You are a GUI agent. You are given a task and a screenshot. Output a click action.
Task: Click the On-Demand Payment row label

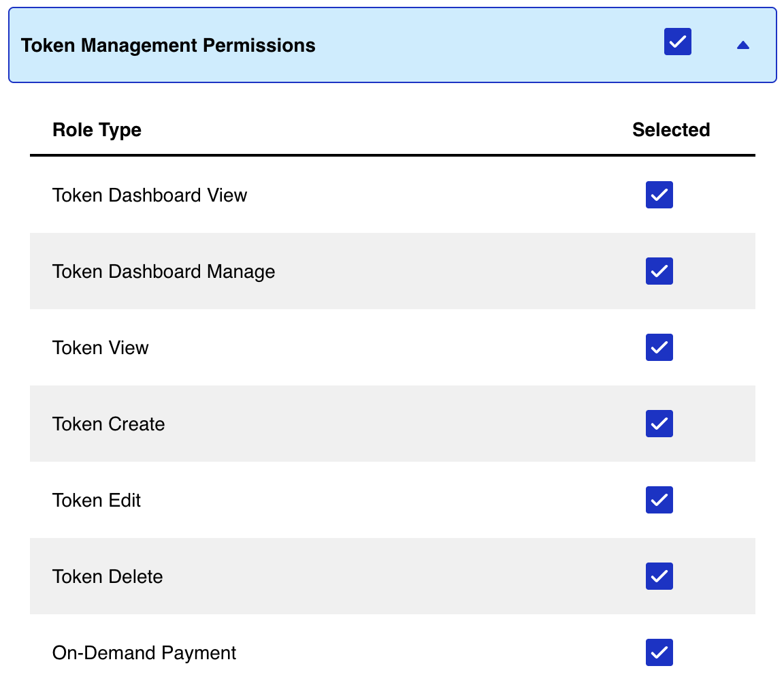coord(144,652)
